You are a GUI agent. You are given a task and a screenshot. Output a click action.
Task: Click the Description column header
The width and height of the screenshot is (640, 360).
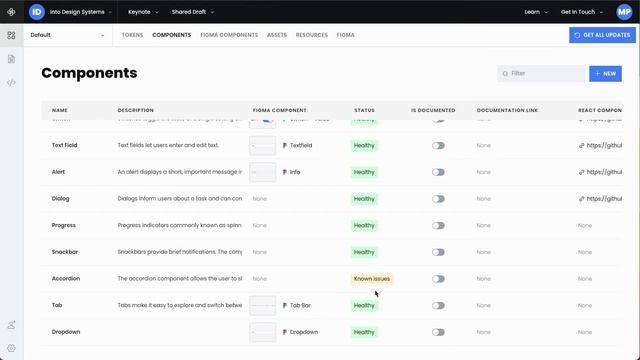(136, 110)
